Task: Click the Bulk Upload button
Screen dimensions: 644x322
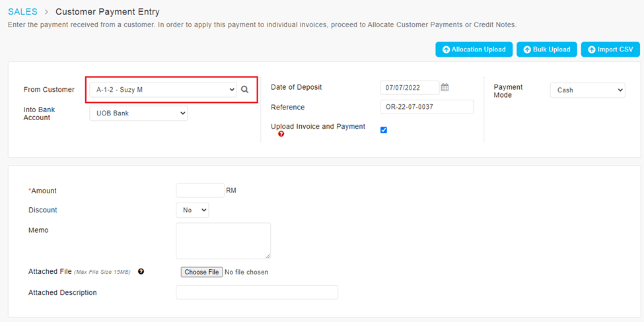Action: coord(547,49)
